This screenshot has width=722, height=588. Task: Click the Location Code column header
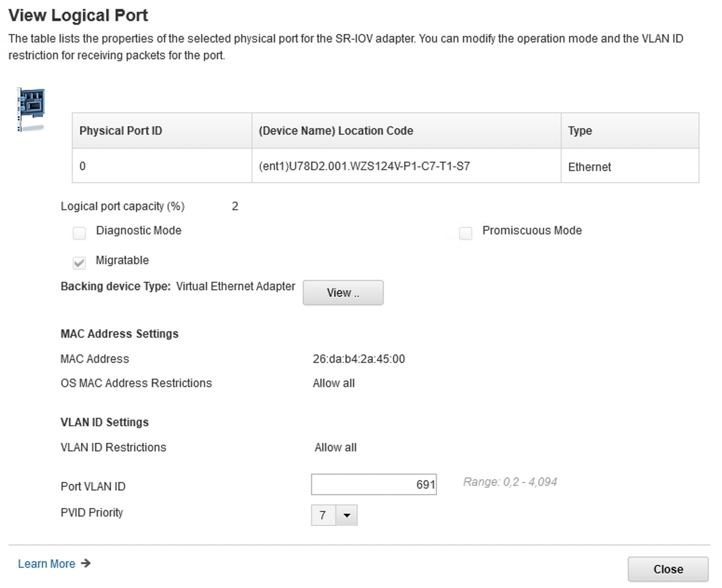click(336, 131)
